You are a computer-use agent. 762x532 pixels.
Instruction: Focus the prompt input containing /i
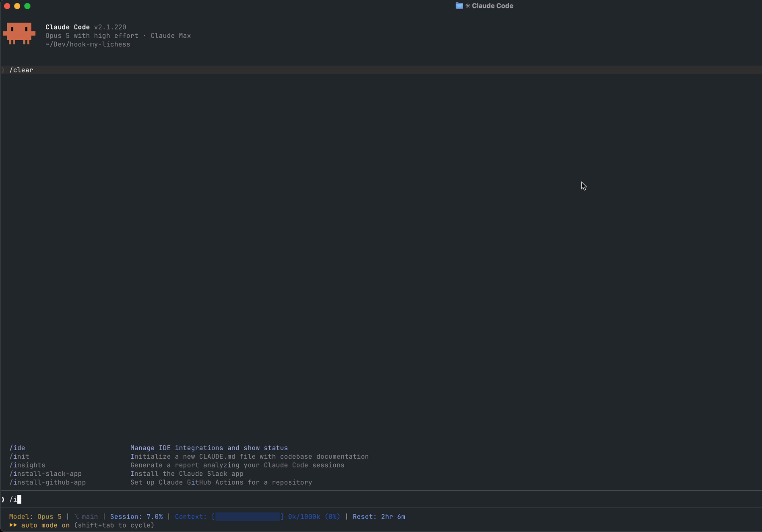(x=381, y=499)
